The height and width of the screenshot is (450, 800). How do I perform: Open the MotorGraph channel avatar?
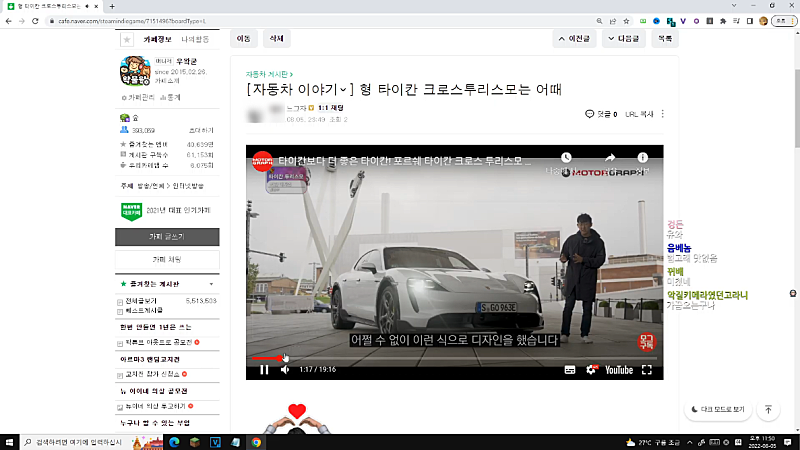coord(262,160)
